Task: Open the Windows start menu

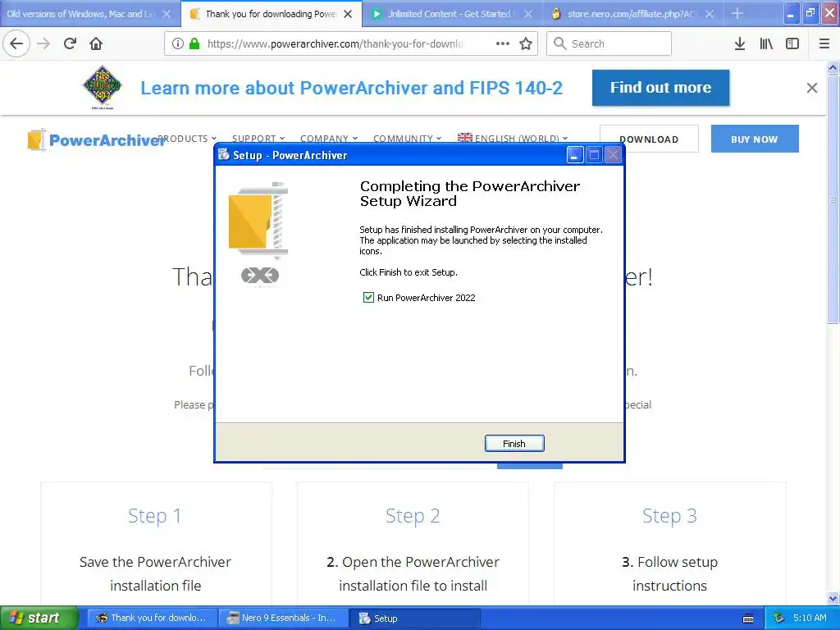Action: 39,618
